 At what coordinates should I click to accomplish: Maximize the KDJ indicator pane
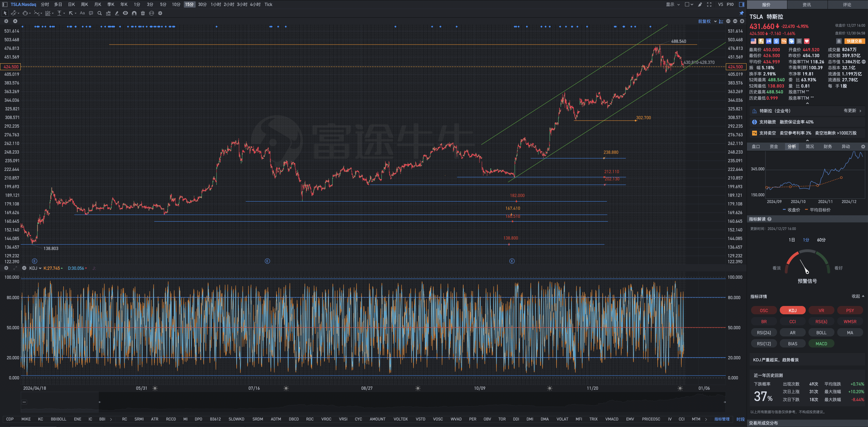[x=15, y=268]
